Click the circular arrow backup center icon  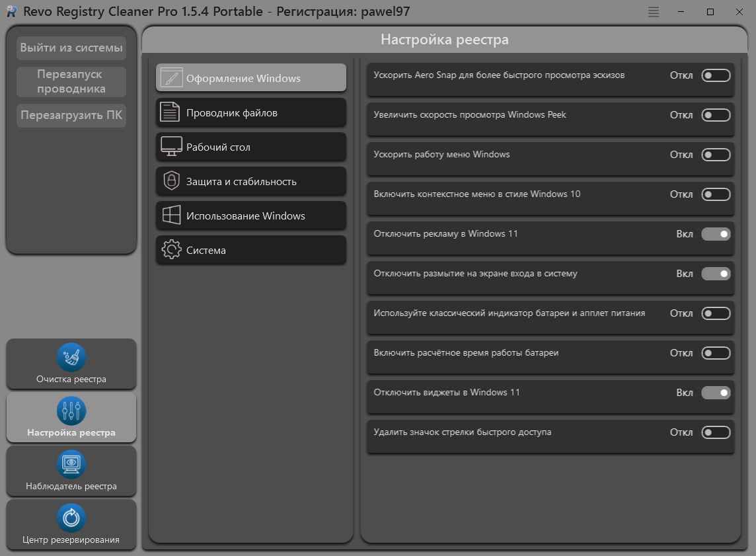coord(71,518)
